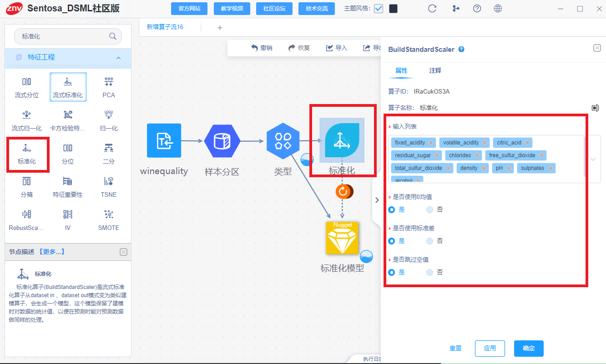Click the 应用 button

click(490, 349)
